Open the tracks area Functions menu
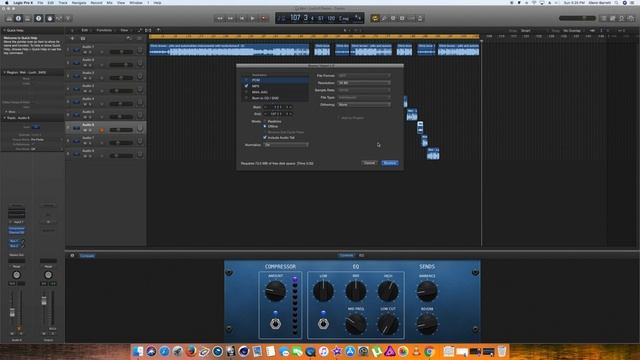Viewport: 640px width, 360px height. [104, 30]
